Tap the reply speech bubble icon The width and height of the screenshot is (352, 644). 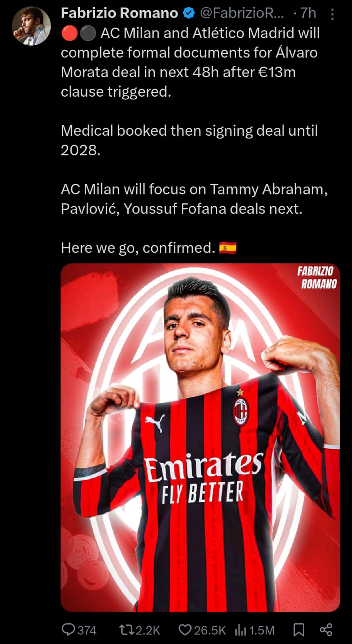(68, 630)
